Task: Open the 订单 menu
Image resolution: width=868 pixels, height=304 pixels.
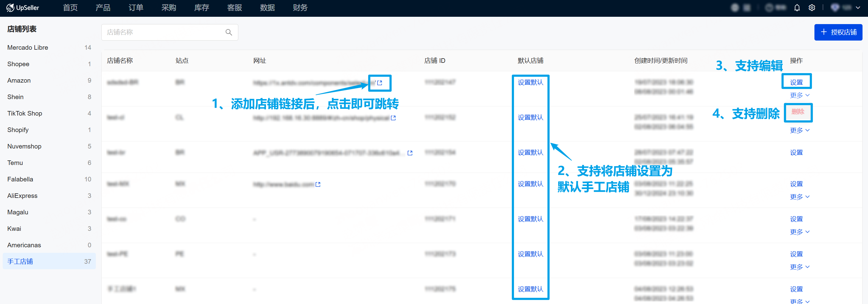Action: (x=136, y=8)
